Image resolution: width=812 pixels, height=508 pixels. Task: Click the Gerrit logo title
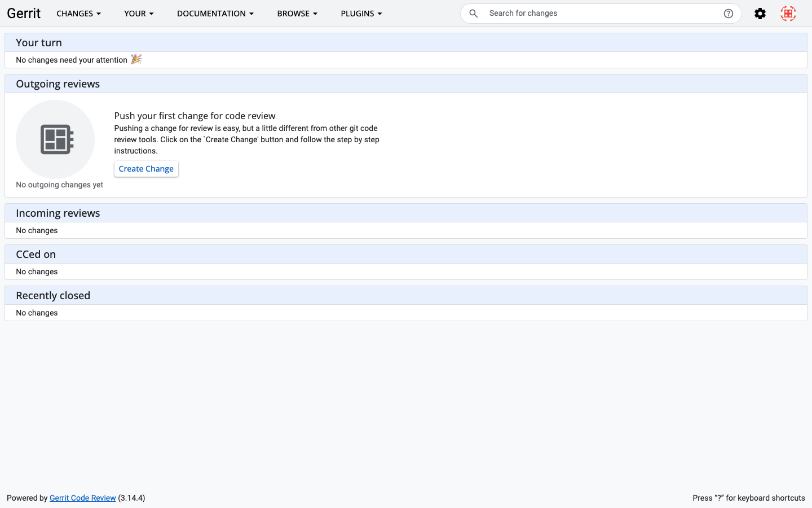(x=24, y=14)
